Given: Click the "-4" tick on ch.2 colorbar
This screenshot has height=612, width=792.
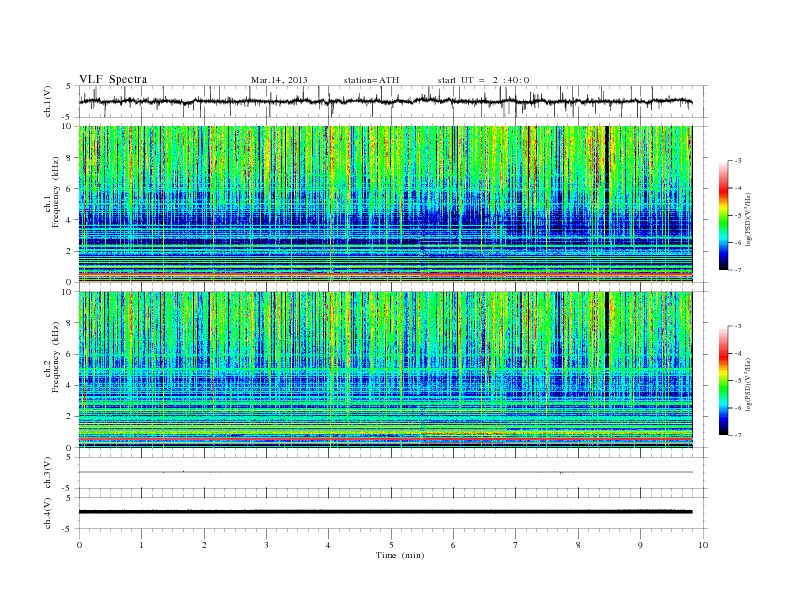Looking at the screenshot, I should tap(738, 353).
